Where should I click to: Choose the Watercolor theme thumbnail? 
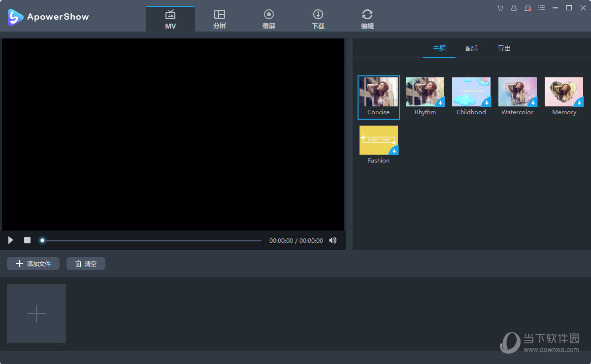518,92
